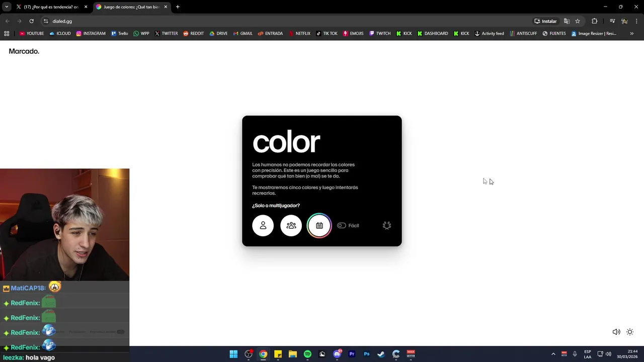
Task: Open the TWITTER bookmark
Action: (x=166, y=34)
